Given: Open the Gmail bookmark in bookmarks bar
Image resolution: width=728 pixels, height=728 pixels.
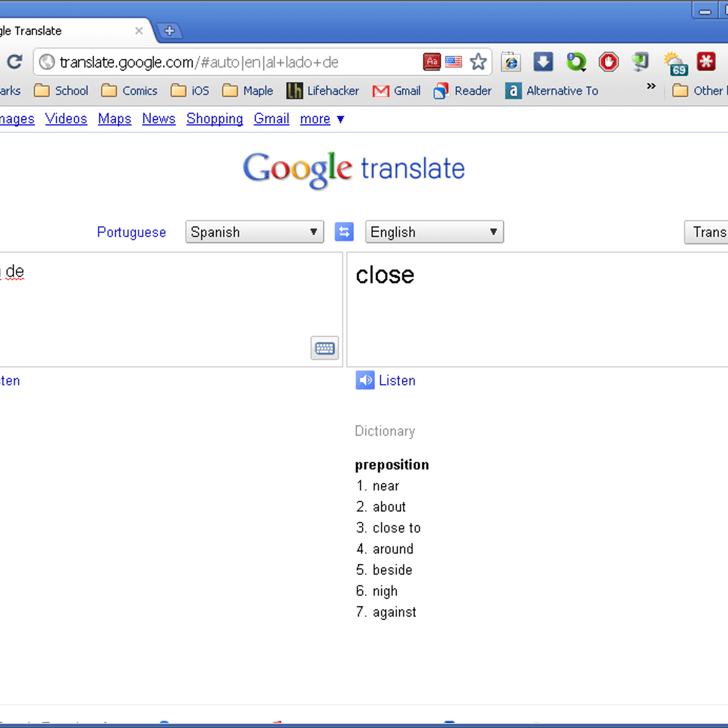Looking at the screenshot, I should click(396, 91).
